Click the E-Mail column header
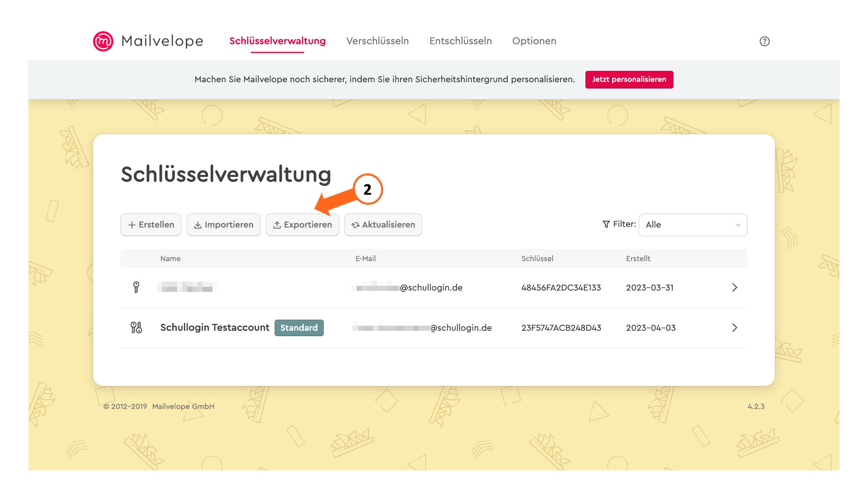The width and height of the screenshot is (868, 488). click(x=365, y=258)
